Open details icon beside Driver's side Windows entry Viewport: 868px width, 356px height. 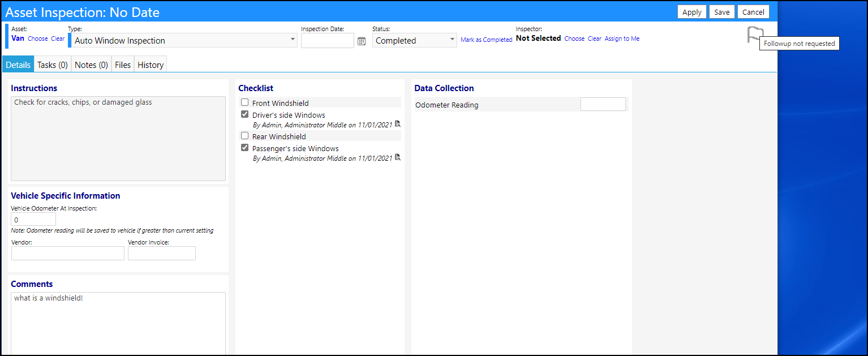tap(398, 124)
